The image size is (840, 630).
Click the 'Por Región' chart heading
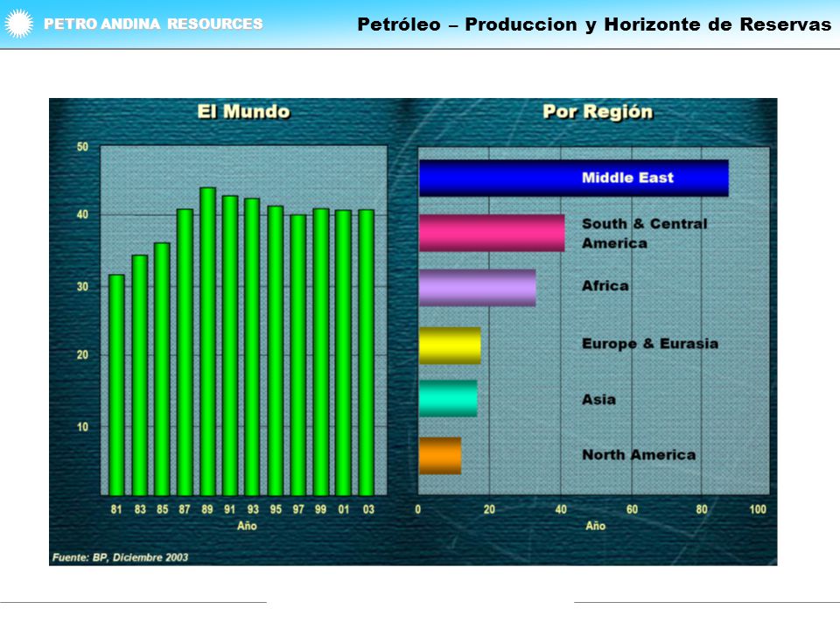pyautogui.click(x=598, y=112)
